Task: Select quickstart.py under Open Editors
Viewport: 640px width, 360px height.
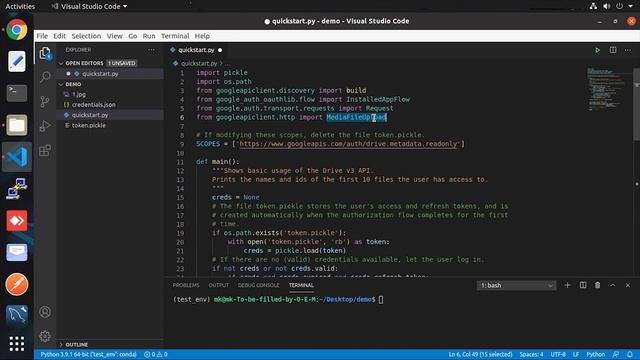Action: click(100, 74)
